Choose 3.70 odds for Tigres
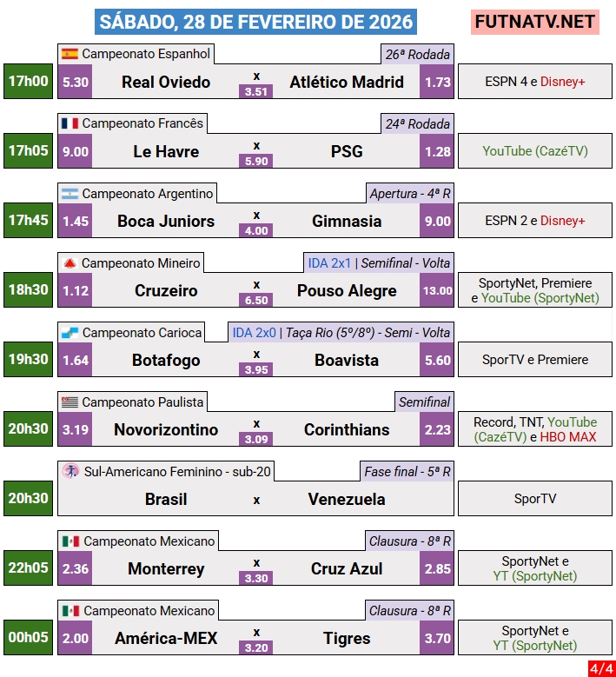This screenshot has height=677, width=616. pyautogui.click(x=437, y=638)
